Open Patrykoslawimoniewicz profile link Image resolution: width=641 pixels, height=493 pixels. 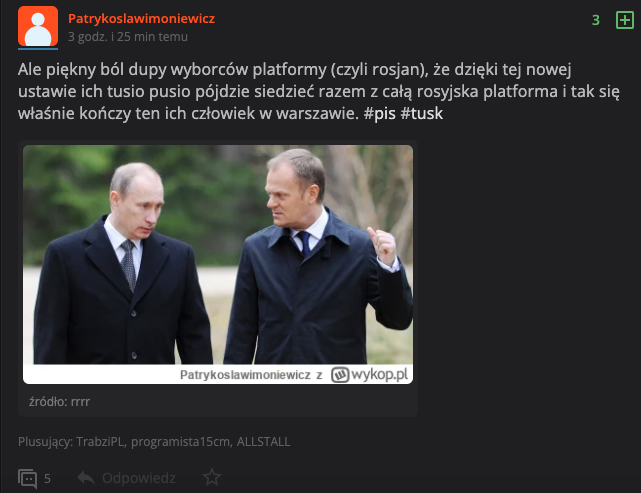point(141,19)
